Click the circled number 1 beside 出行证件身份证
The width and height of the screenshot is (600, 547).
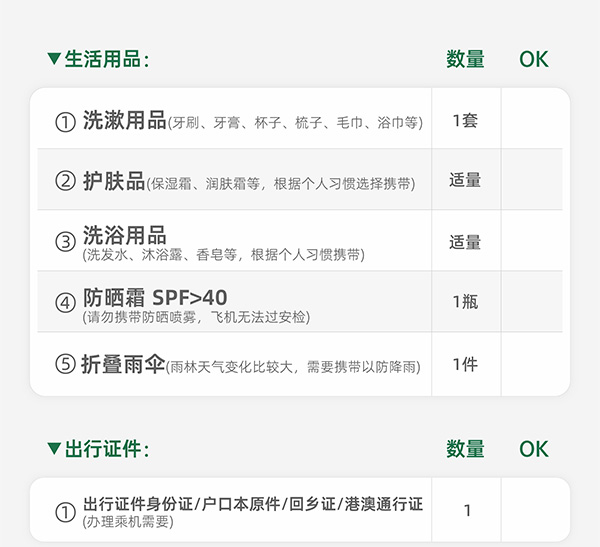coord(65,511)
